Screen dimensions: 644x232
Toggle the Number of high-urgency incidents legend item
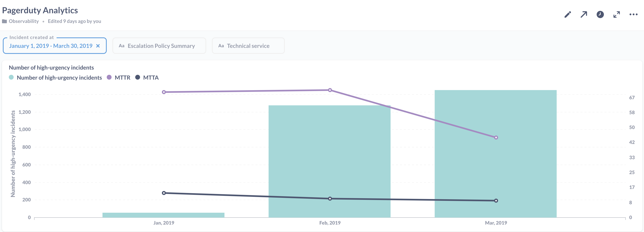[x=59, y=78]
